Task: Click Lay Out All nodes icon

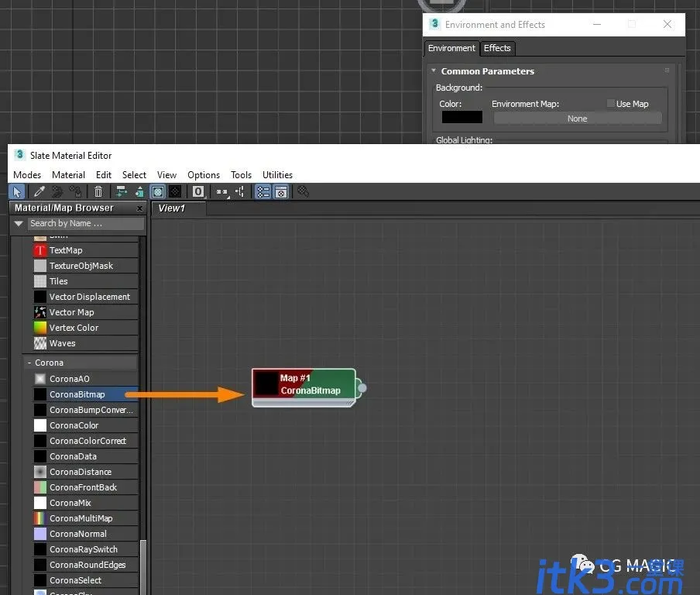Action: [x=222, y=192]
